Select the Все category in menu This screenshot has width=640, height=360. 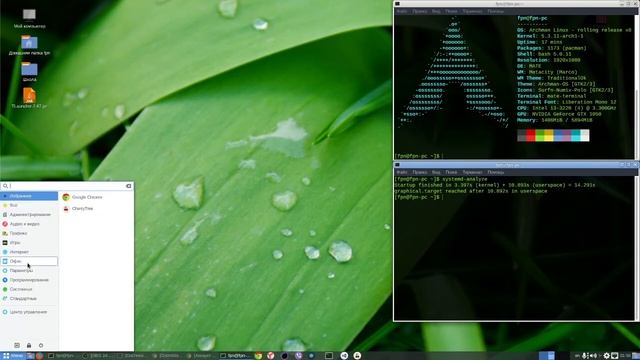click(29, 205)
